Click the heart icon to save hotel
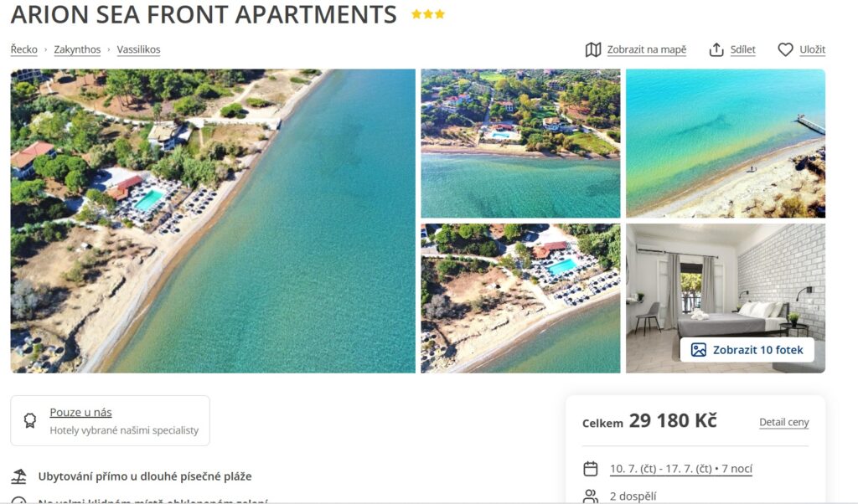This screenshot has width=858, height=504. click(785, 49)
